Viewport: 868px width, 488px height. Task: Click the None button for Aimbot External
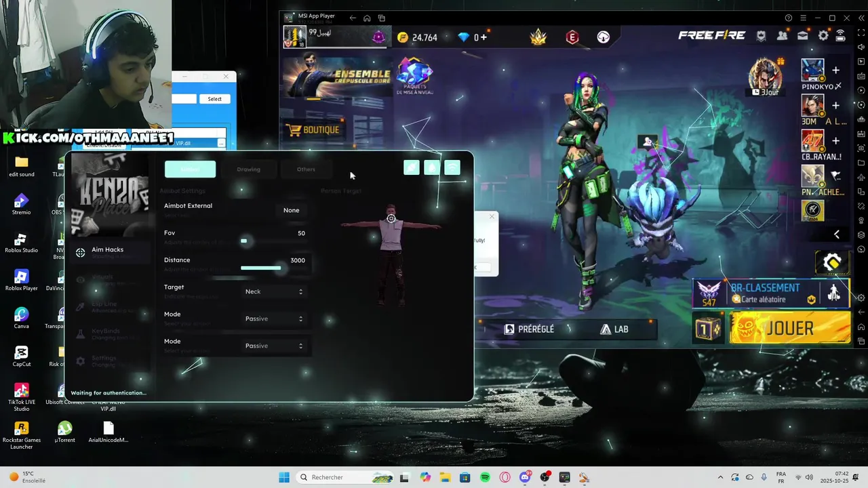(x=291, y=210)
